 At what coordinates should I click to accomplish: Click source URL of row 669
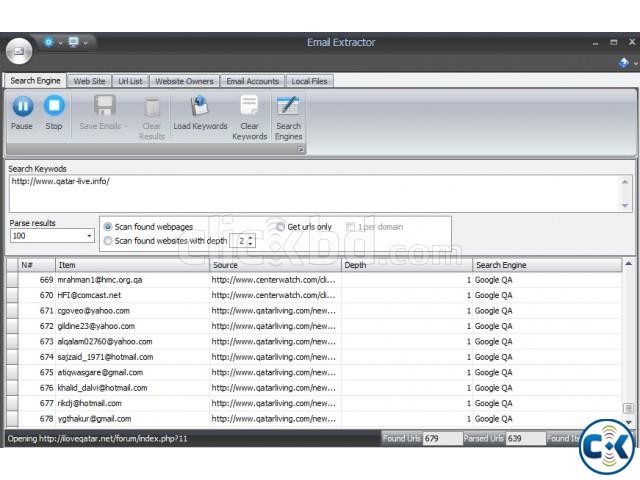(273, 280)
